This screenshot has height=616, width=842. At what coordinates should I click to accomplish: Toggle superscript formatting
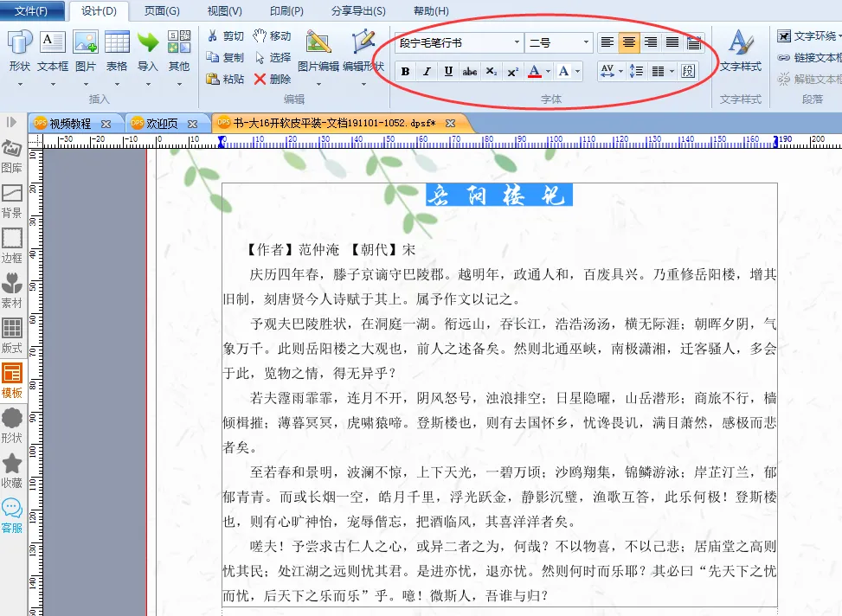(513, 71)
